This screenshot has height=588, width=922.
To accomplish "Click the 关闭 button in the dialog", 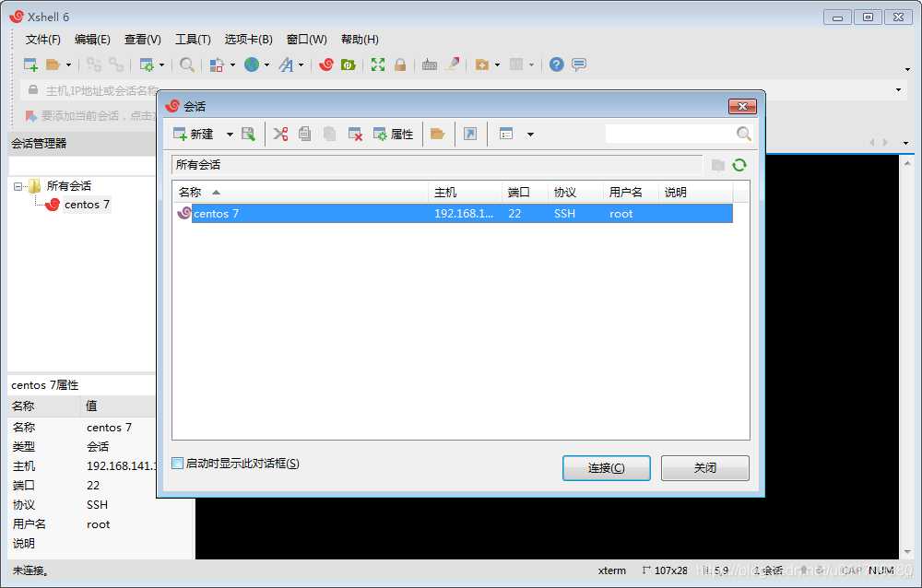I will tap(705, 468).
